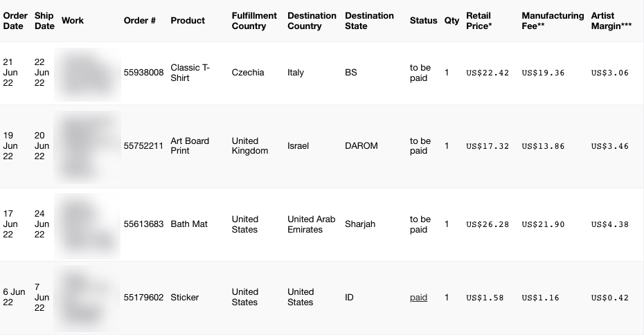Select Destination Country column header
This screenshot has width=644, height=335.
click(312, 21)
